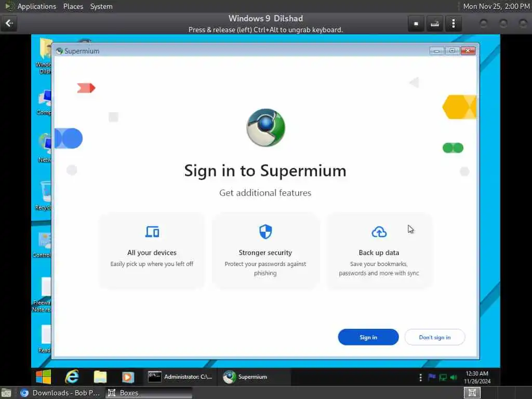This screenshot has height=399, width=532.
Task: Click the Stronger security shield icon
Action: (265, 232)
